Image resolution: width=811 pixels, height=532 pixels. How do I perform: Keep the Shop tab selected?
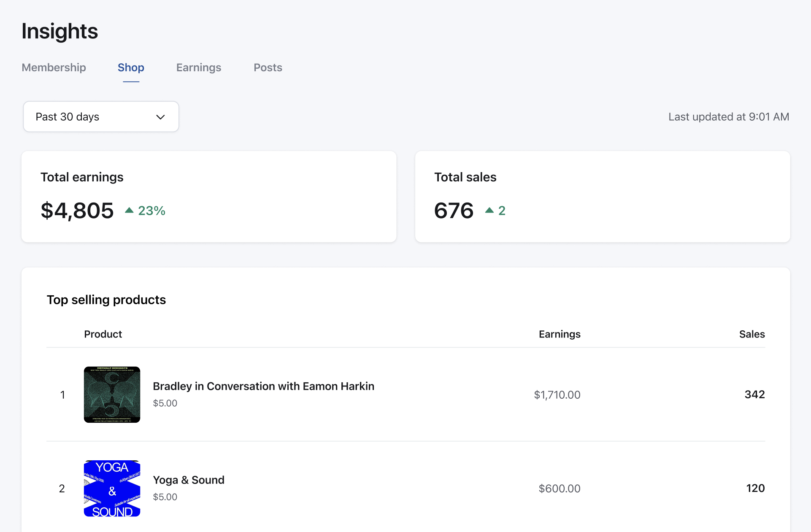pyautogui.click(x=131, y=68)
